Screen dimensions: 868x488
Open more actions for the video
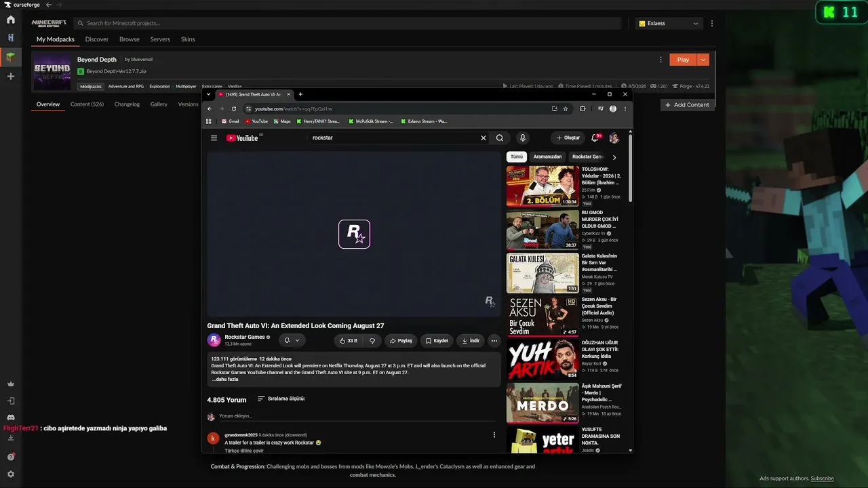[x=494, y=340]
